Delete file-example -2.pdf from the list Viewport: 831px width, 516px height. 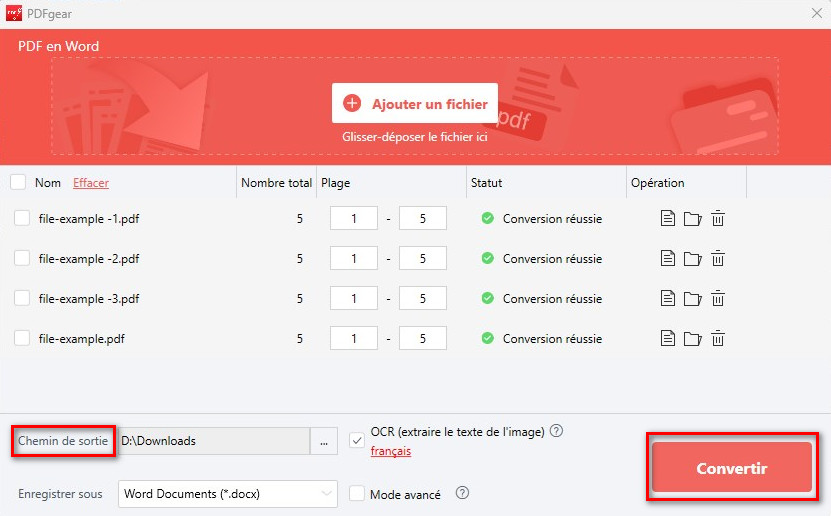tap(718, 259)
